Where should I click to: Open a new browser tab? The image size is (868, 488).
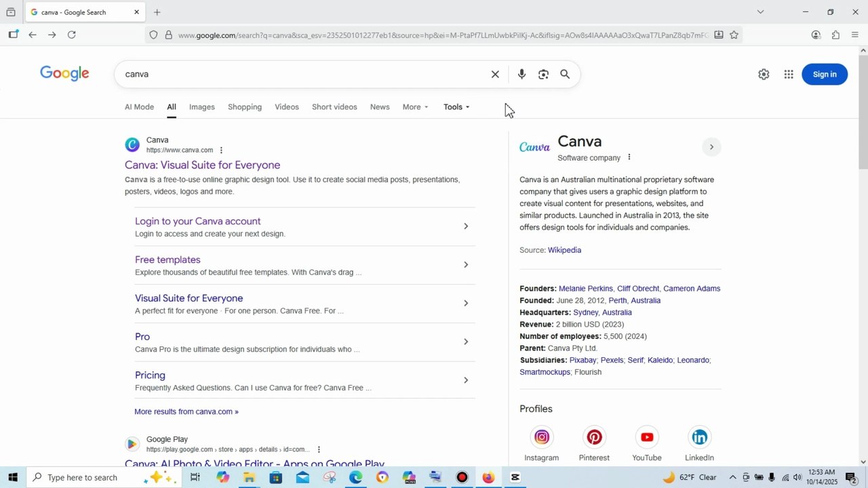[x=157, y=12]
